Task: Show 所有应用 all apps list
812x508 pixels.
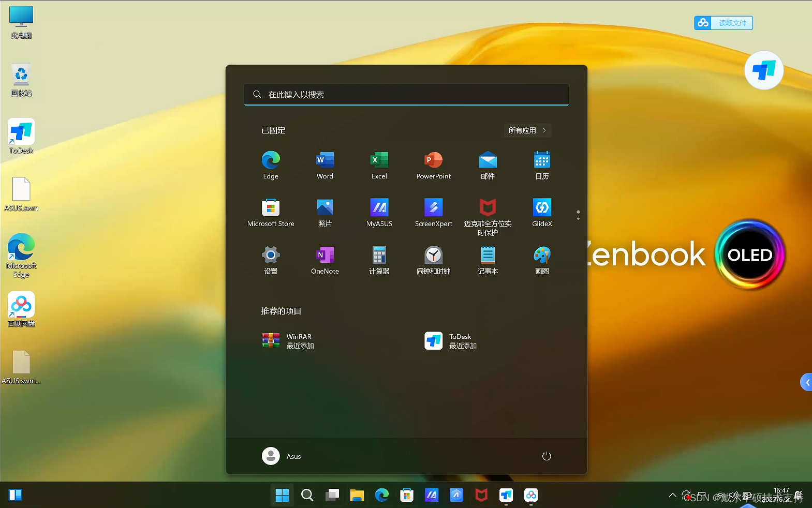Action: (x=527, y=130)
